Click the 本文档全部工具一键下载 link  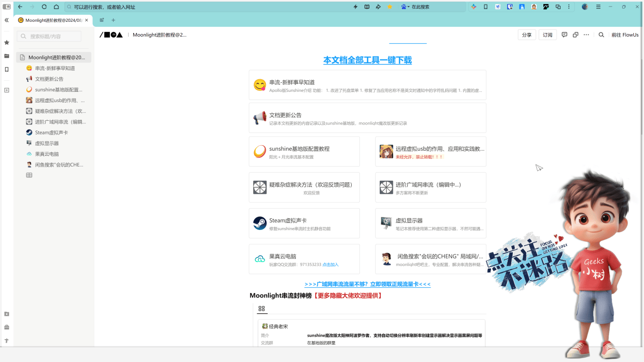(x=367, y=60)
